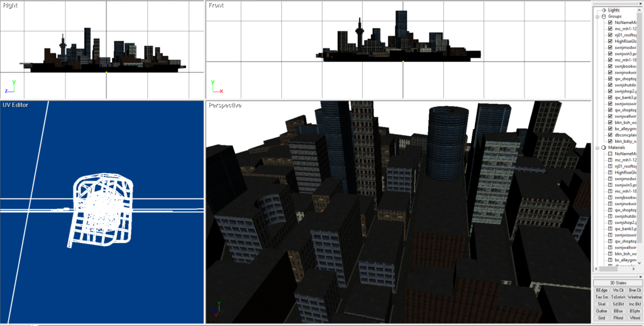This screenshot has height=326, width=644.
Task: Toggle the Grid display button
Action: click(x=601, y=318)
